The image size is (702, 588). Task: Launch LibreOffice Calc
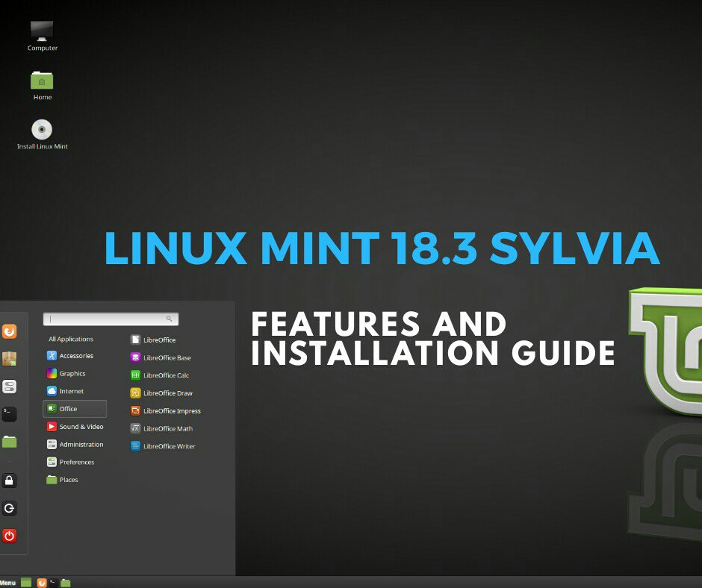click(160, 375)
